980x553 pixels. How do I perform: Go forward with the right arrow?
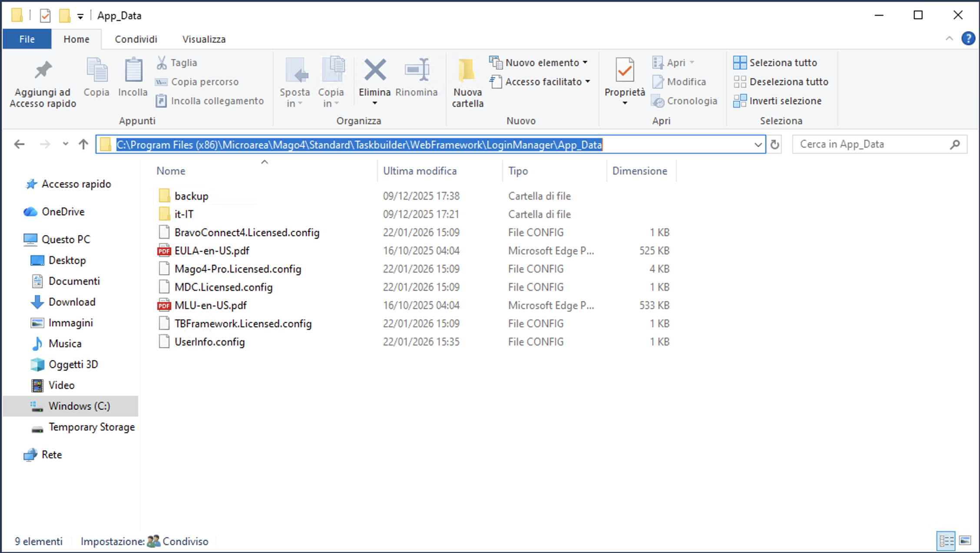(x=45, y=144)
